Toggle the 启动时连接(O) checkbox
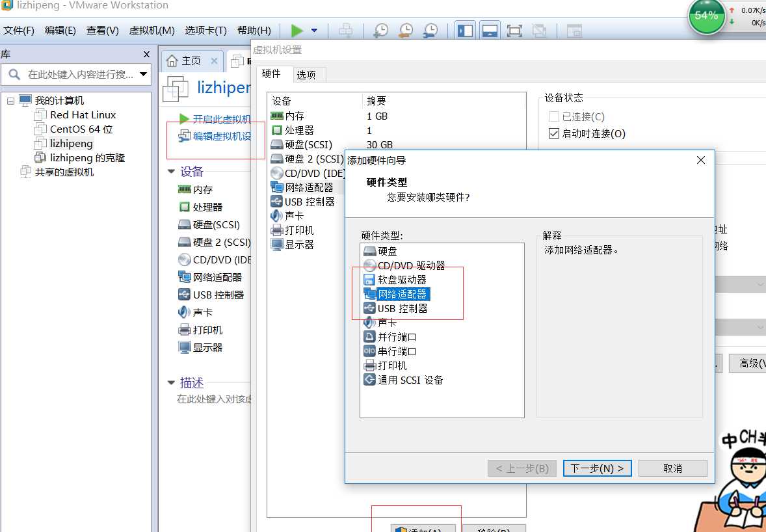Screen dimensions: 766x532 pos(553,133)
